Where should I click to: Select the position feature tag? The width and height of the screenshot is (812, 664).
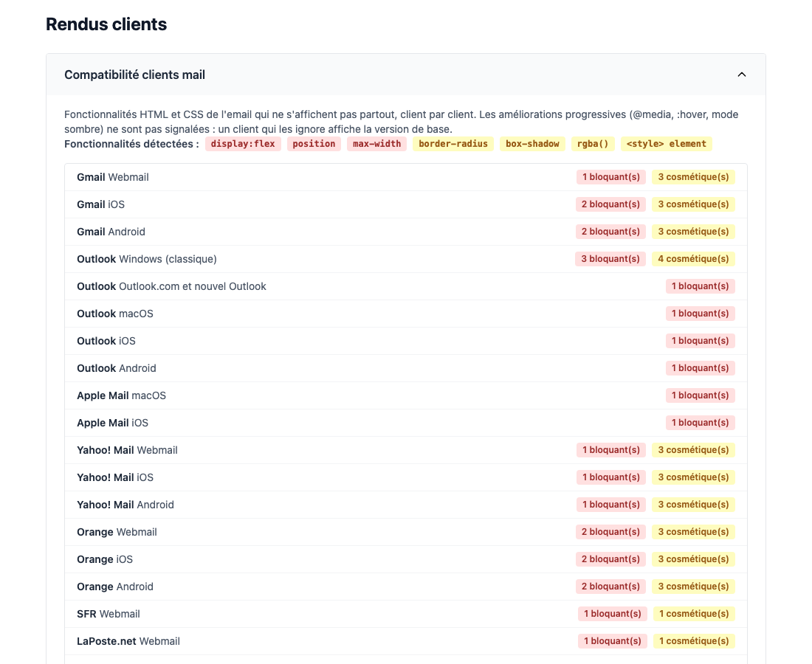click(314, 144)
